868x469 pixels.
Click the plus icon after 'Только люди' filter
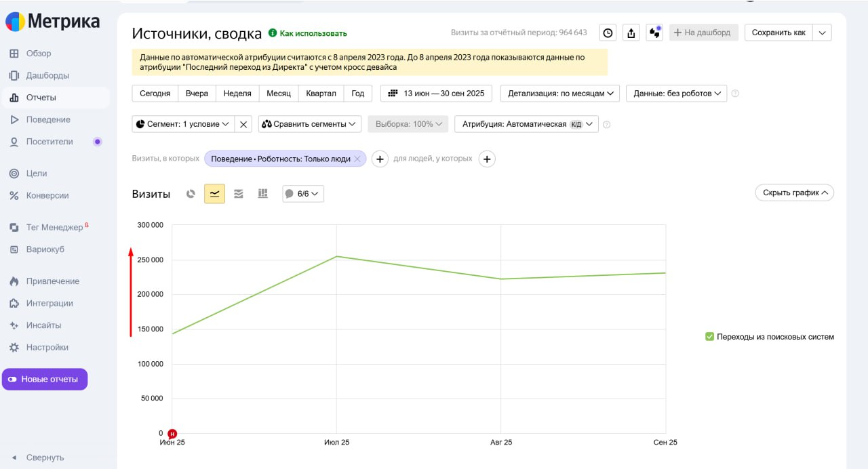[380, 159]
